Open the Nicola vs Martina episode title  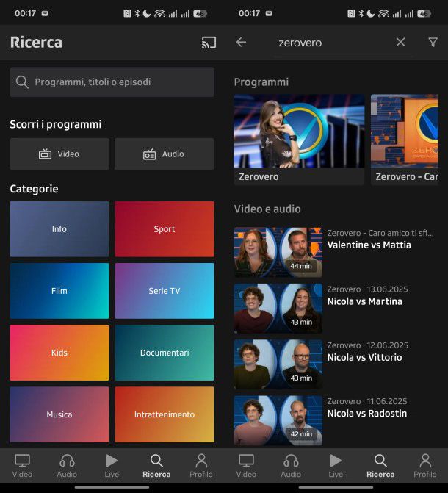click(x=365, y=301)
